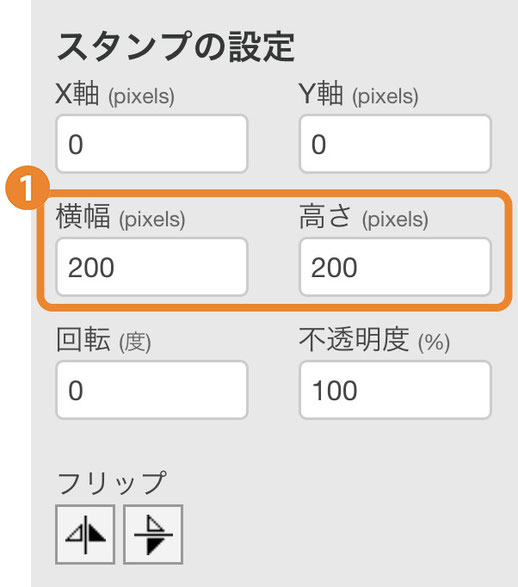Focus the Y軸 pixels input field
This screenshot has height=587, width=518.
(x=395, y=144)
